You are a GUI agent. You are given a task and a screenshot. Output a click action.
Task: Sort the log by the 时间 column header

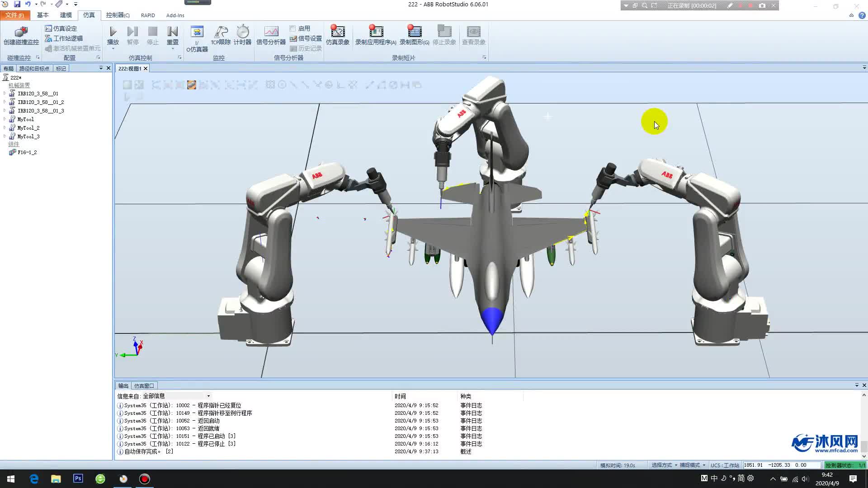click(x=400, y=396)
